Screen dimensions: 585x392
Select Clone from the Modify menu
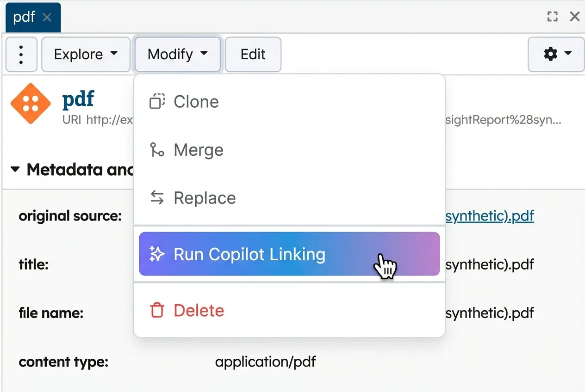click(x=196, y=102)
